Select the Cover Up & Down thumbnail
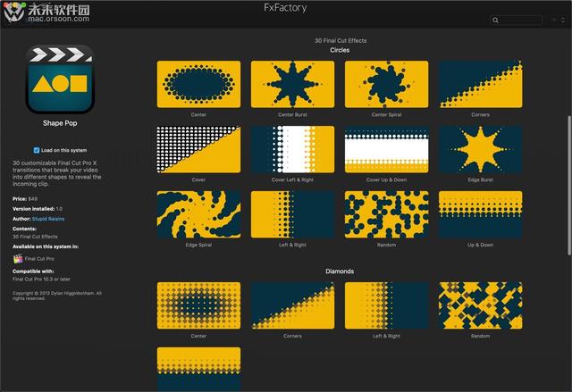 (x=387, y=149)
